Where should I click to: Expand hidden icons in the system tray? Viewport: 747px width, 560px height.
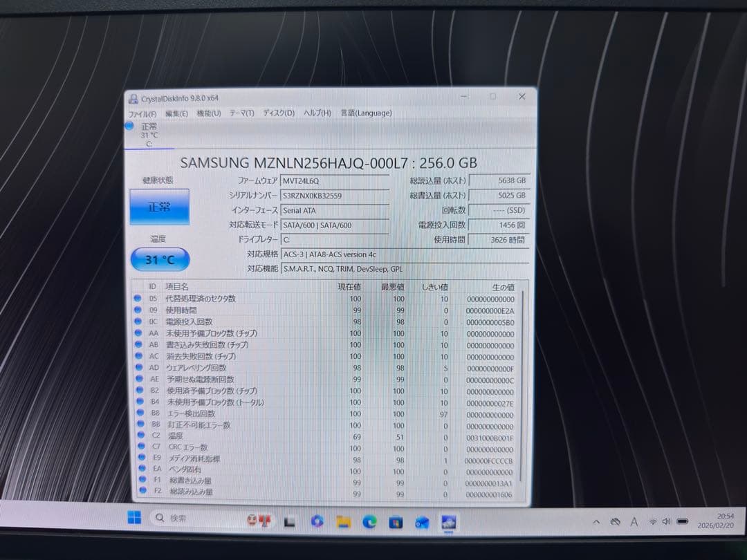[x=597, y=522]
